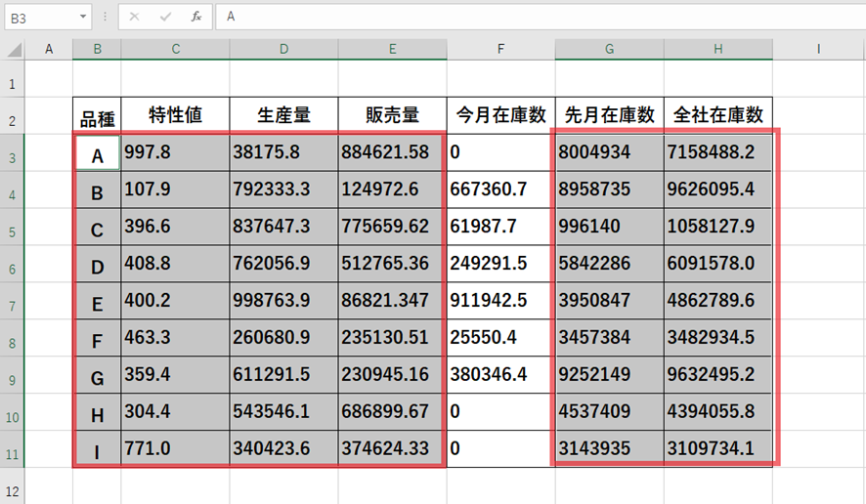This screenshot has width=866, height=504.
Task: Click cell with value 911942.5
Action: click(x=501, y=301)
